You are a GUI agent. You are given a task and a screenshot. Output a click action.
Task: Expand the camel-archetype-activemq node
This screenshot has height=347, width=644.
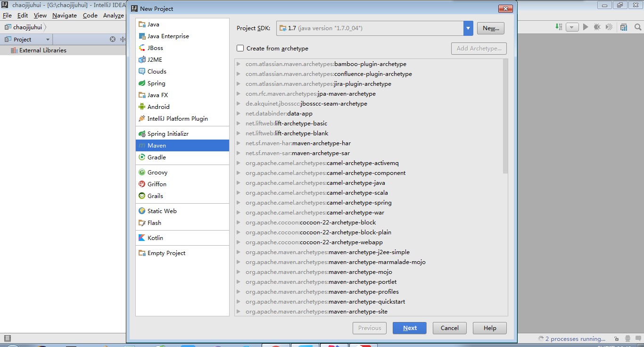tap(239, 163)
